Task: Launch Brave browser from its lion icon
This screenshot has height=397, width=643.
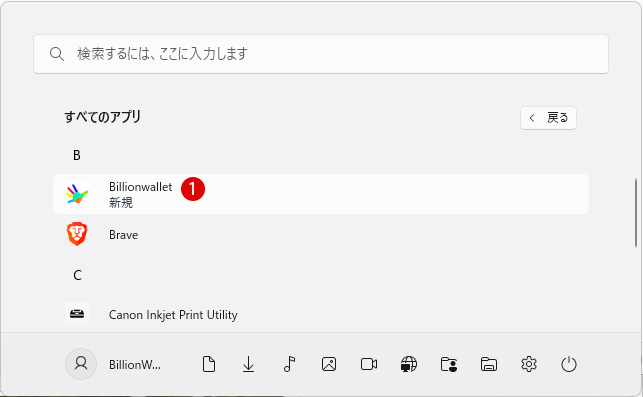Action: point(77,234)
